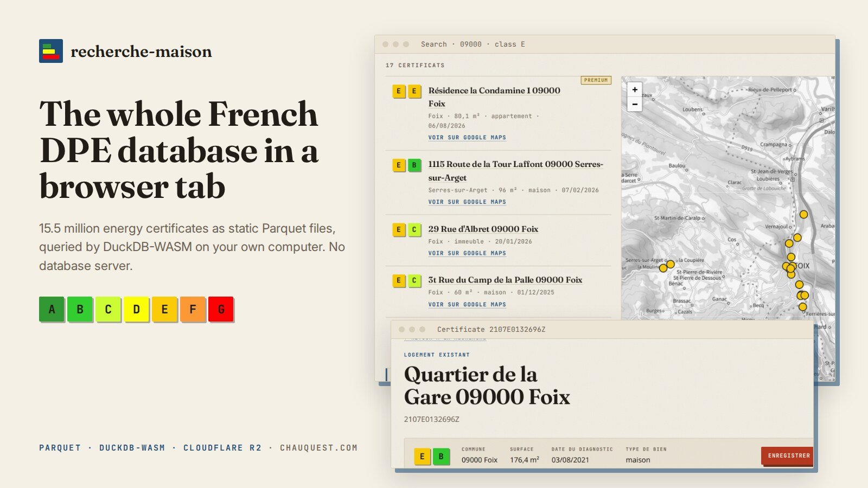Open Google Maps link for 29 Rue d'Albret
The width and height of the screenshot is (868, 488).
pyautogui.click(x=467, y=253)
